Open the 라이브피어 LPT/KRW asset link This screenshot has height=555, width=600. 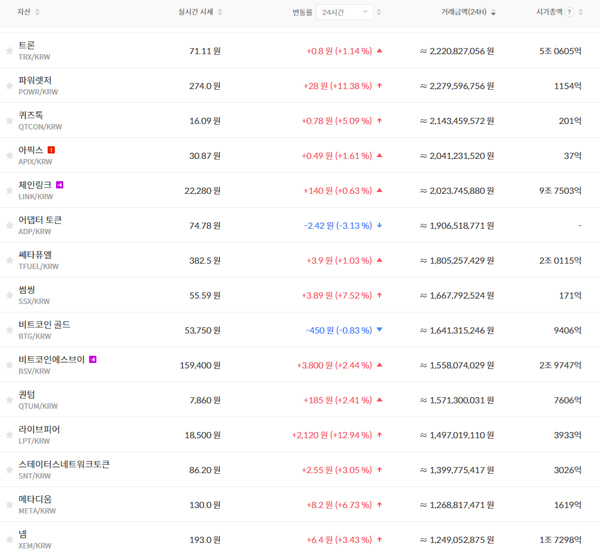tap(38, 435)
